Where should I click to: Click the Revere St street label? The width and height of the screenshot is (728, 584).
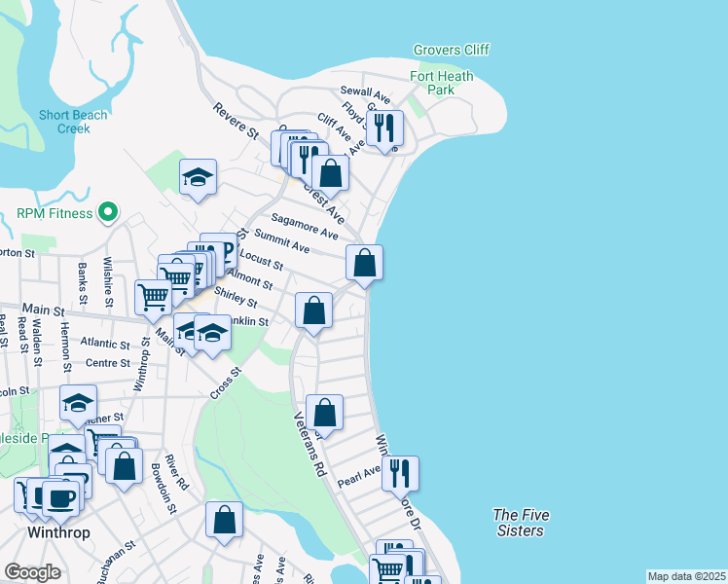click(x=236, y=121)
